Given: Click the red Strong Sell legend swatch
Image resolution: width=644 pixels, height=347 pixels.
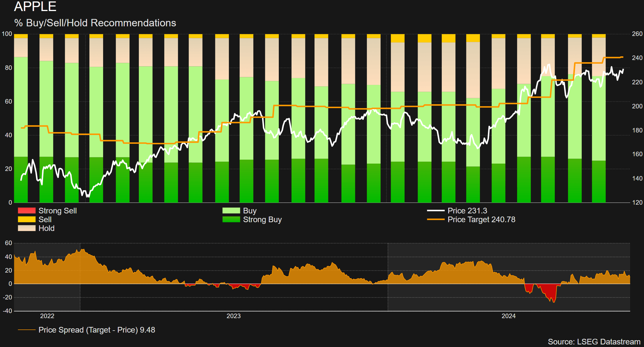Looking at the screenshot, I should 27,211.
